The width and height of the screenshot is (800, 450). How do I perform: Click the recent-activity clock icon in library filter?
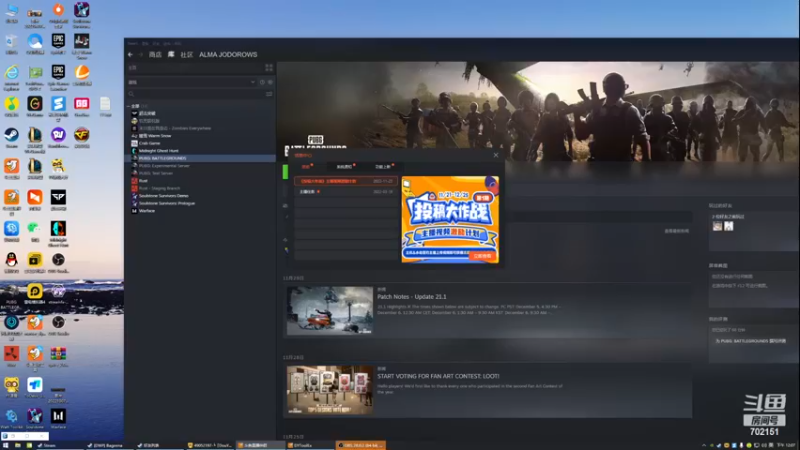[x=262, y=82]
